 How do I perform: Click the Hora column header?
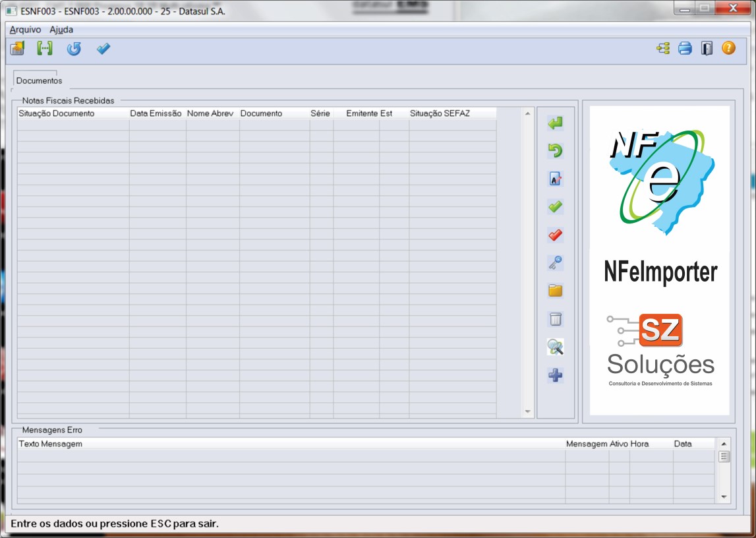click(x=651, y=444)
